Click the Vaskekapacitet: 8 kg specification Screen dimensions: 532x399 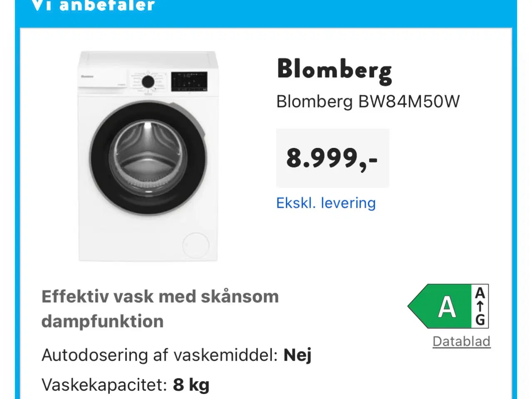click(x=124, y=385)
